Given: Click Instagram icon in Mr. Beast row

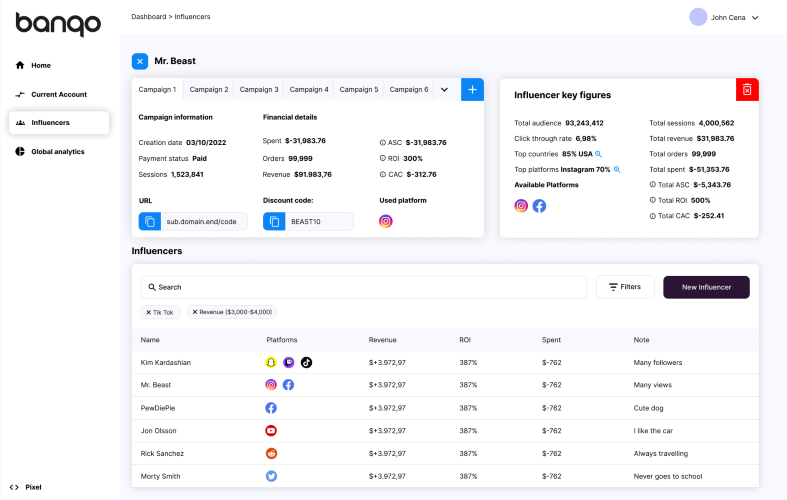Looking at the screenshot, I should coord(271,385).
